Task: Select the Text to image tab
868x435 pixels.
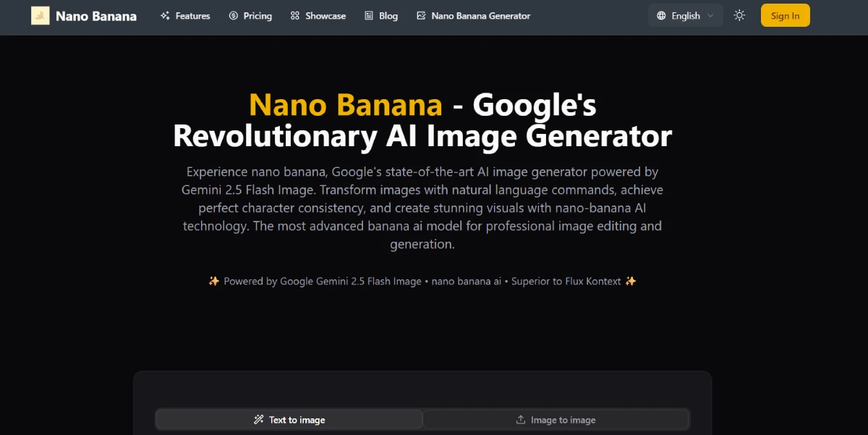Action: click(289, 419)
